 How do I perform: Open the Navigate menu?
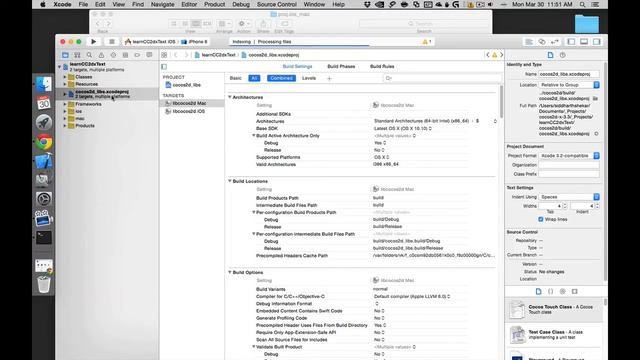click(x=162, y=4)
